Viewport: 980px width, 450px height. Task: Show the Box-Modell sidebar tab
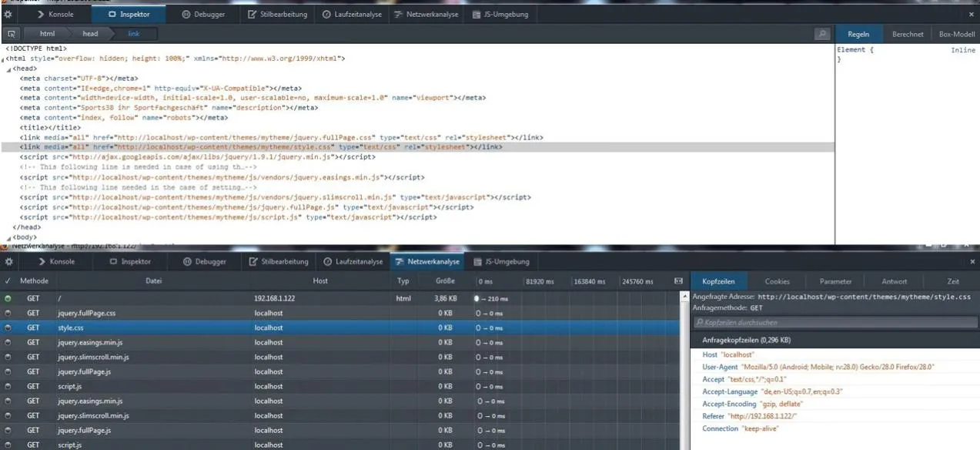pyautogui.click(x=957, y=34)
